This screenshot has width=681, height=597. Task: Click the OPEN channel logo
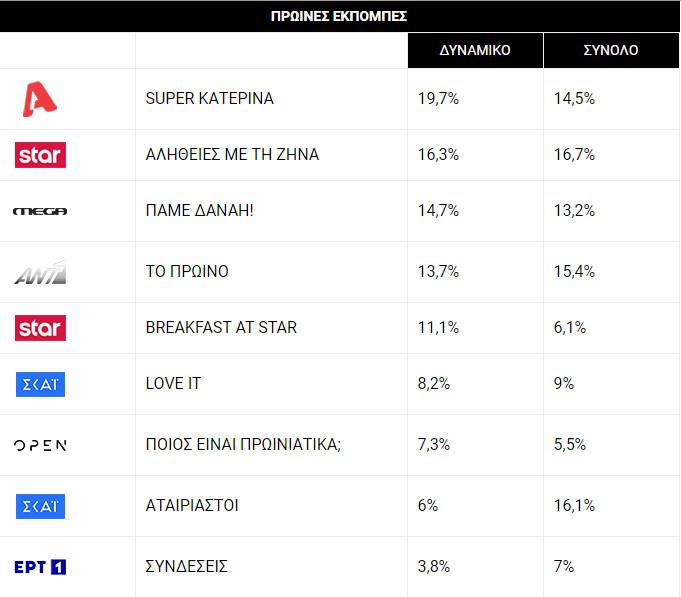40,445
